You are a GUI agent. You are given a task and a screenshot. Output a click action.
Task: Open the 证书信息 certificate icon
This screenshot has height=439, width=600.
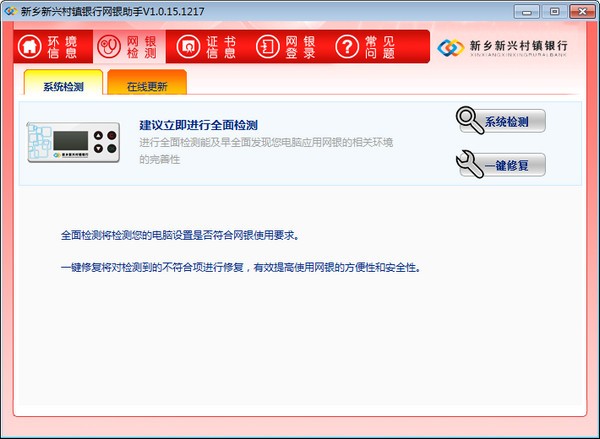coord(188,47)
